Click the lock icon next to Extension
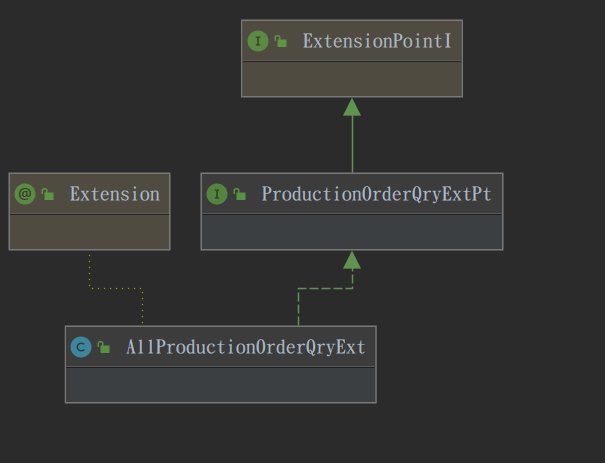The image size is (605, 463). pos(47,194)
